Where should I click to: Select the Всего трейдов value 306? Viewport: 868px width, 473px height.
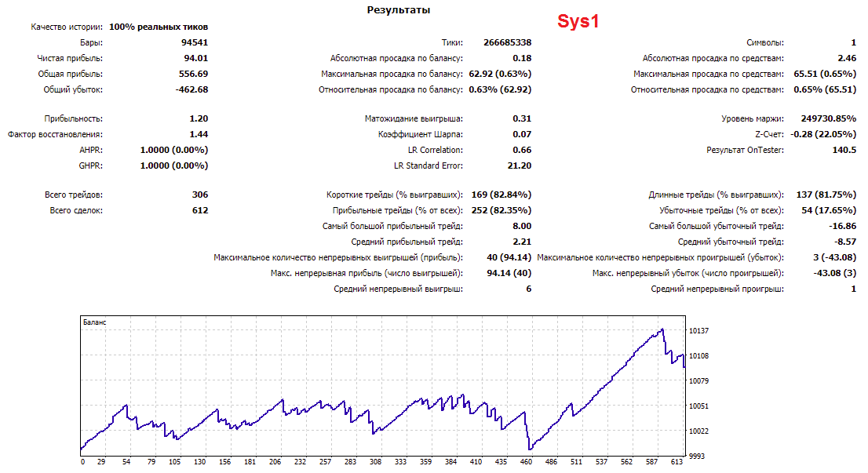[200, 195]
